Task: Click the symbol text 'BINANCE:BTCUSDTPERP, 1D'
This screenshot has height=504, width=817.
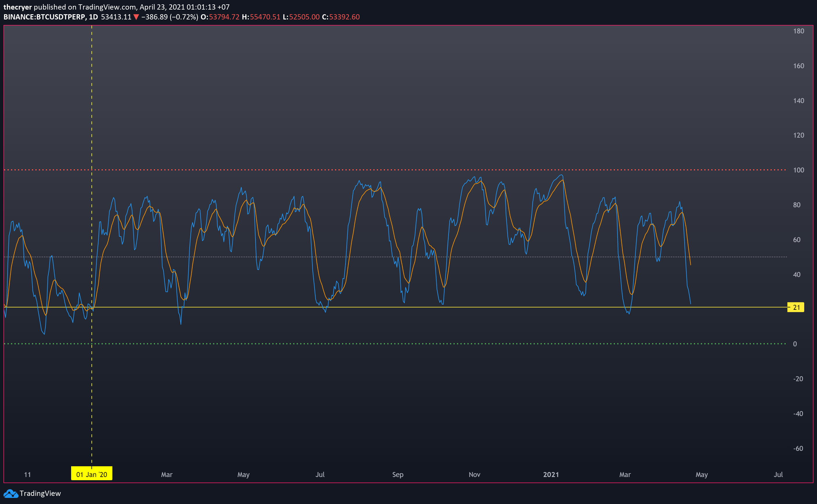Action: 51,17
